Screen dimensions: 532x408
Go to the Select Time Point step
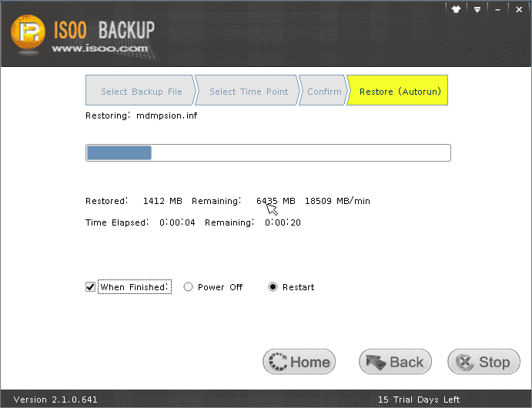pyautogui.click(x=248, y=90)
